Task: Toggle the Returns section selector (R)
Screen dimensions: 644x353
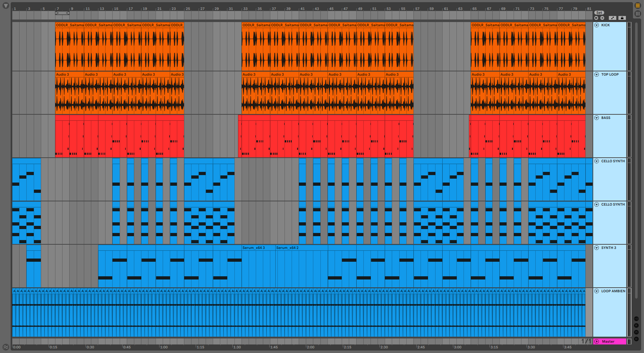Action: (636, 326)
